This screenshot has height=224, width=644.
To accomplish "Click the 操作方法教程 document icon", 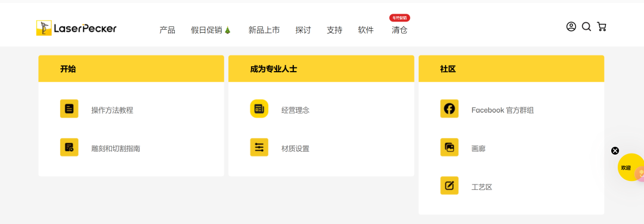I will [x=69, y=109].
